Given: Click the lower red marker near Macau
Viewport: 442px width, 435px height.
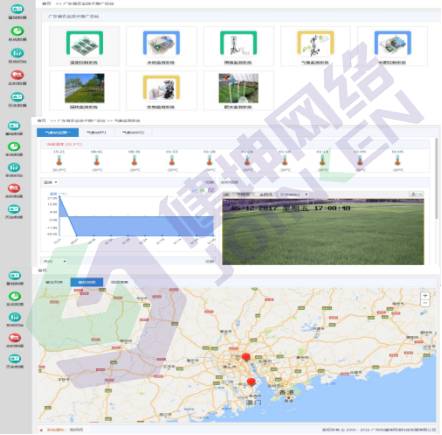Looking at the screenshot, I should click(x=251, y=382).
